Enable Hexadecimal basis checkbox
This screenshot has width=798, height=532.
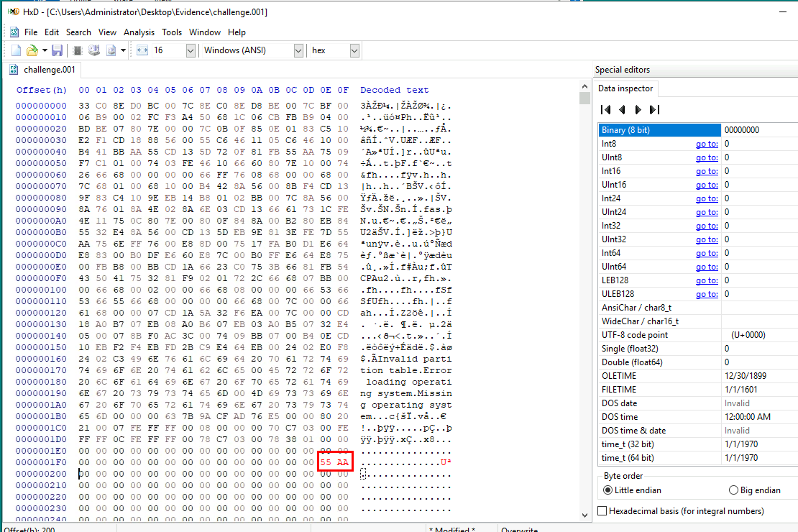point(603,511)
